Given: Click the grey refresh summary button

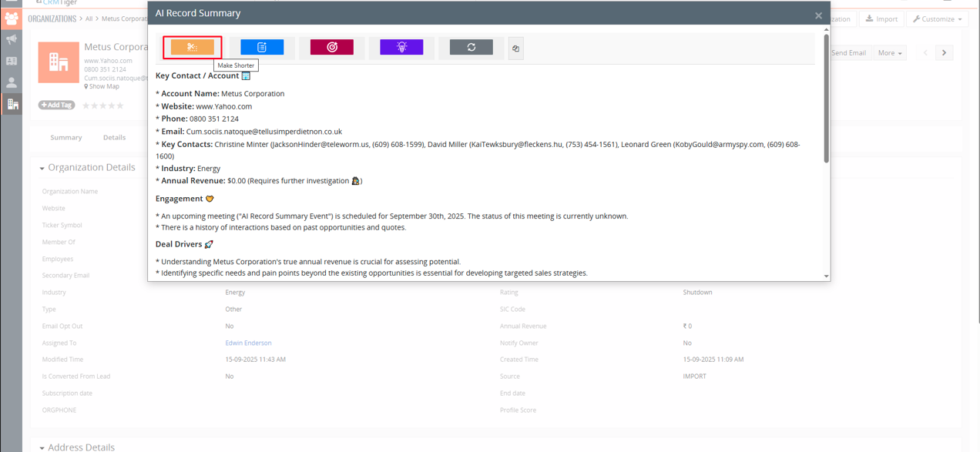Looking at the screenshot, I should point(472,47).
